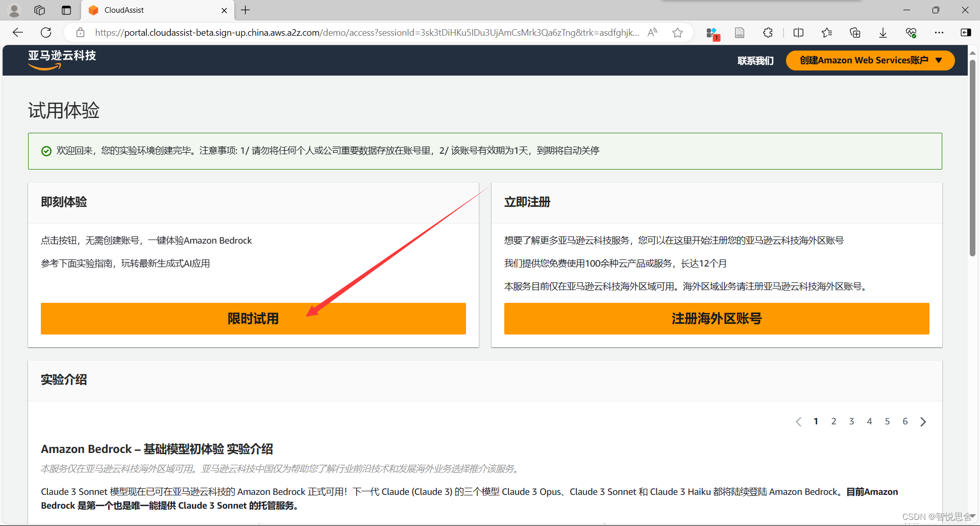
Task: Click the text 参考下面实验指南，玩转最新生成式AI应用
Action: 126,264
